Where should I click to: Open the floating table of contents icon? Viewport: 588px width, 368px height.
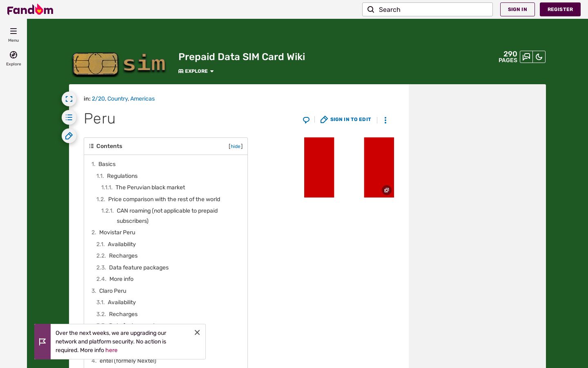(69, 117)
